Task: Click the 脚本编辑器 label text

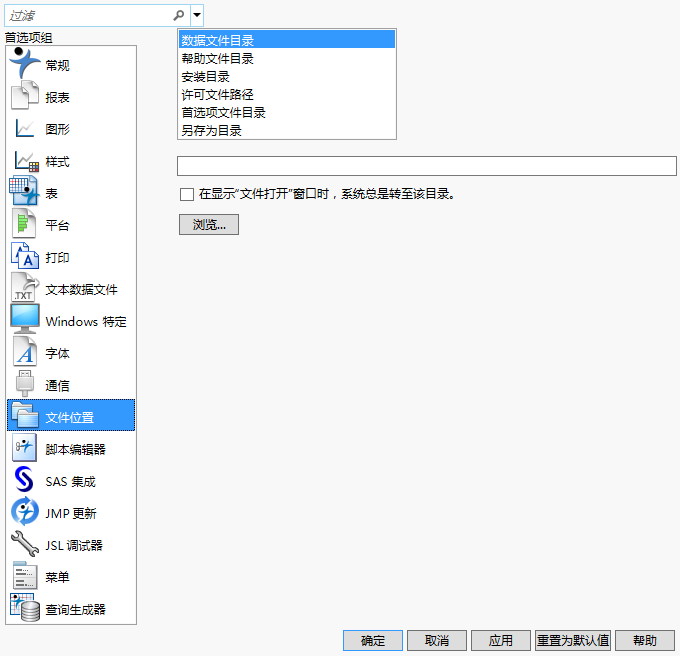Action: (75, 449)
